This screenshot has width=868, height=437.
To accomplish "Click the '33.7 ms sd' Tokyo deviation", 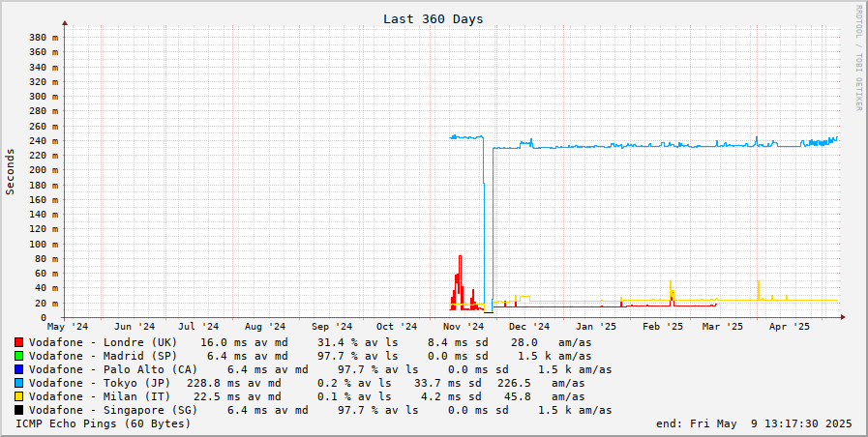I will pos(448,384).
